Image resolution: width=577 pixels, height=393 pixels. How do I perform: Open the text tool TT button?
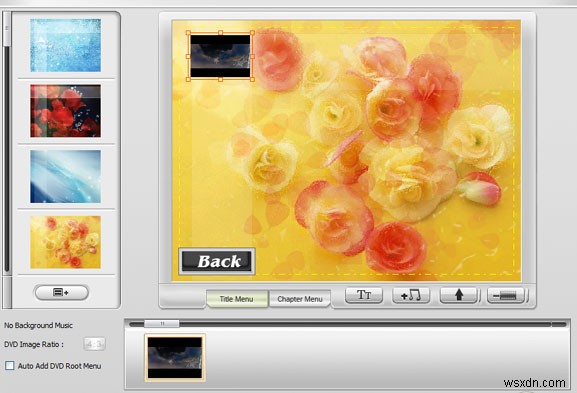pyautogui.click(x=364, y=295)
